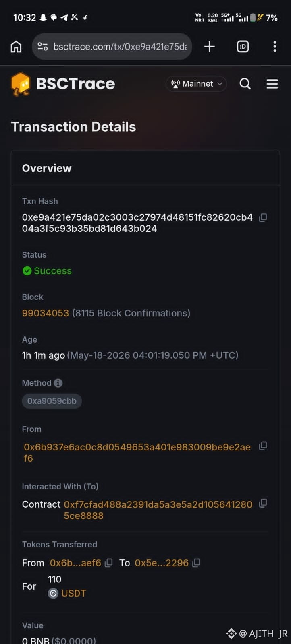Copy the contract address
This screenshot has height=644, width=291.
click(263, 503)
